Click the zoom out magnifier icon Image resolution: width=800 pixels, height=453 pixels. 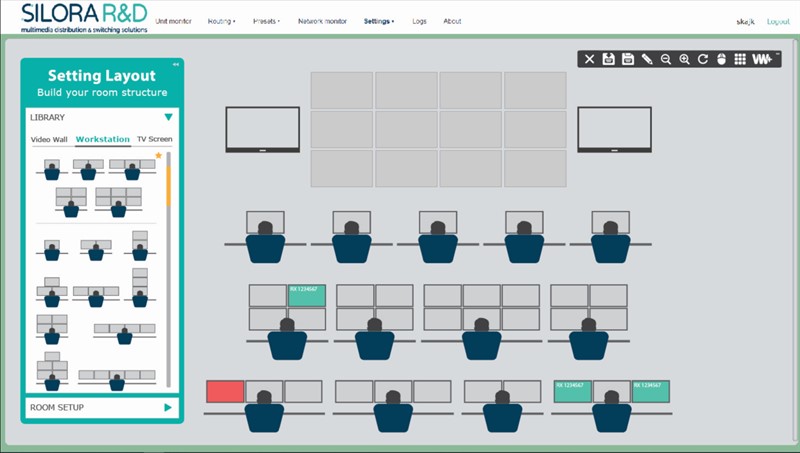666,60
